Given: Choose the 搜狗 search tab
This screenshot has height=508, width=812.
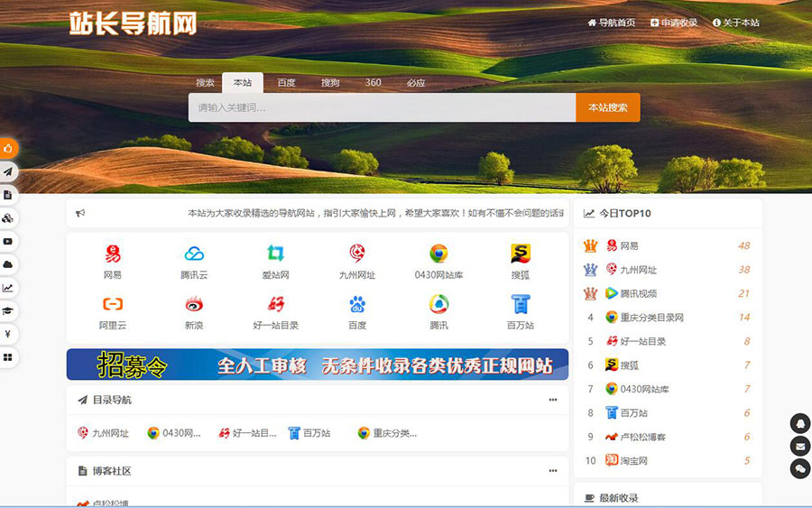Looking at the screenshot, I should 330,83.
